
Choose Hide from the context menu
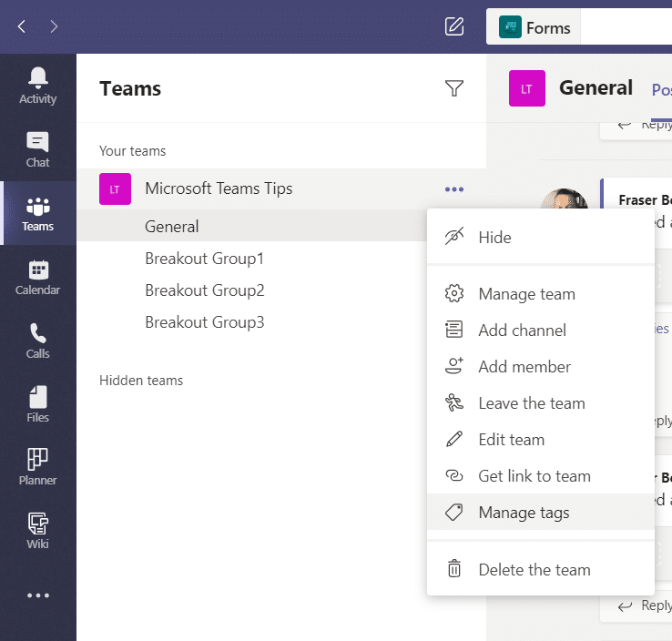click(541, 238)
